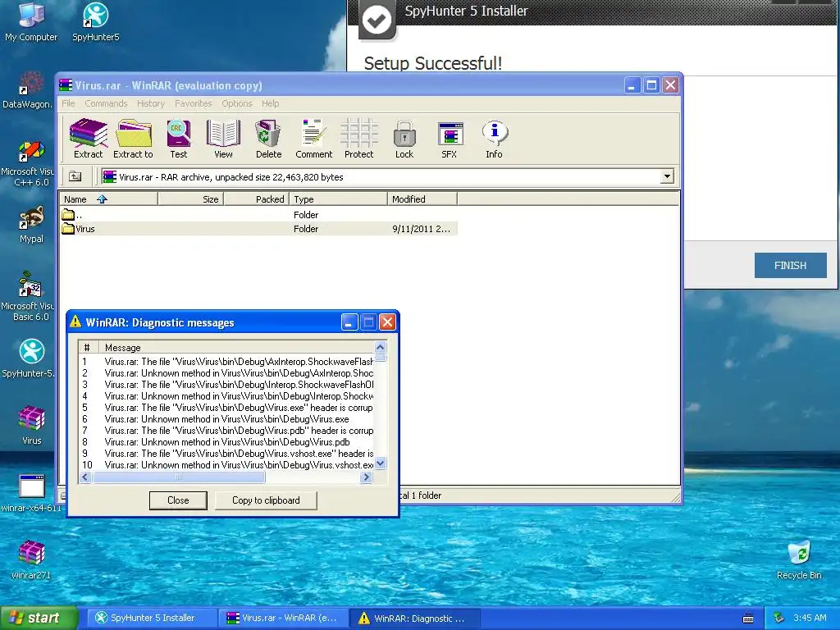Screen dimensions: 840x630
Task: Expand the archive path dropdown arrow
Action: pos(667,176)
